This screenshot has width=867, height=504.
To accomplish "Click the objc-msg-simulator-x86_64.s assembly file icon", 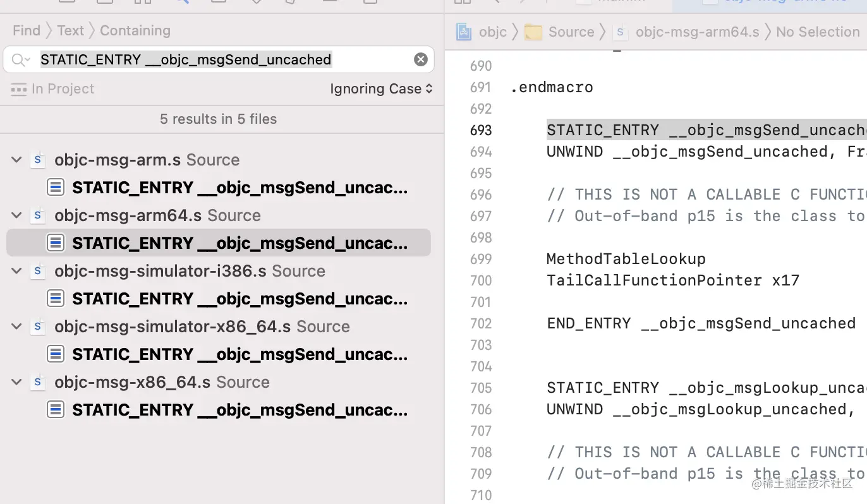I will pos(38,327).
